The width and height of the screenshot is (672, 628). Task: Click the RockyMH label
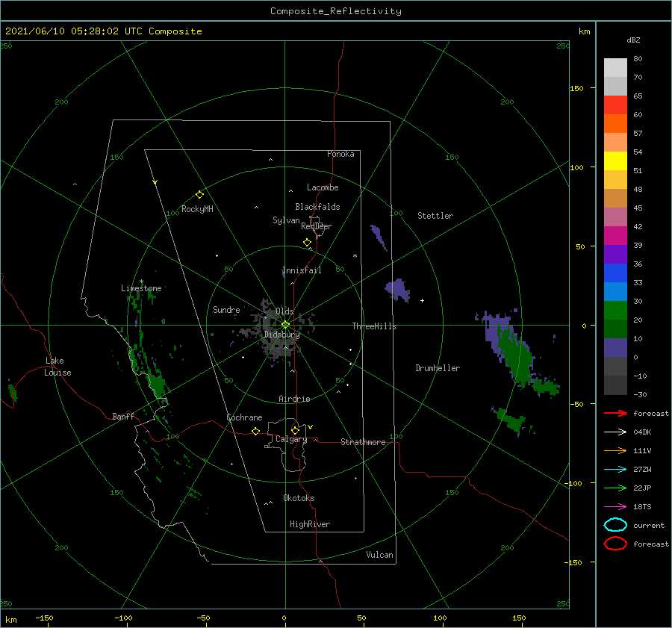[197, 209]
